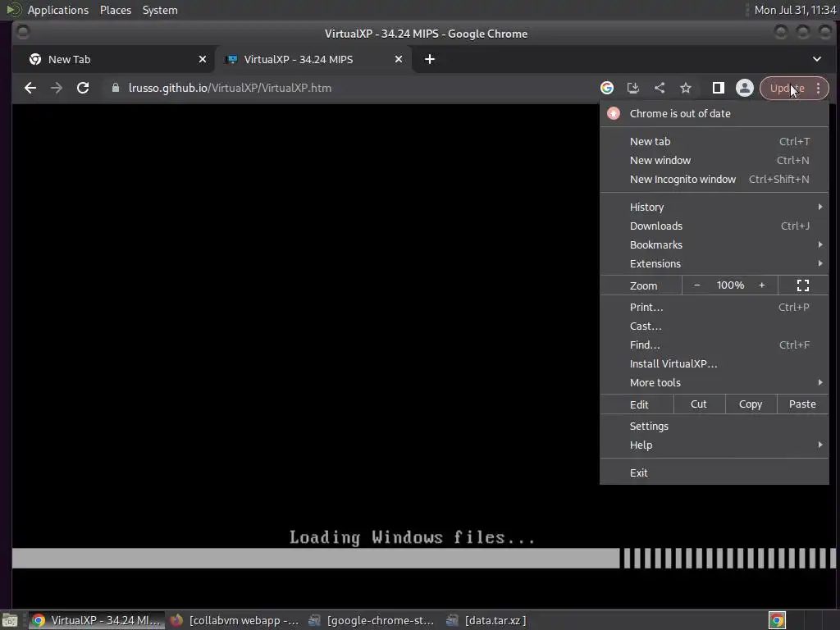This screenshot has width=840, height=630.
Task: Increase zoom with plus button
Action: click(762, 285)
